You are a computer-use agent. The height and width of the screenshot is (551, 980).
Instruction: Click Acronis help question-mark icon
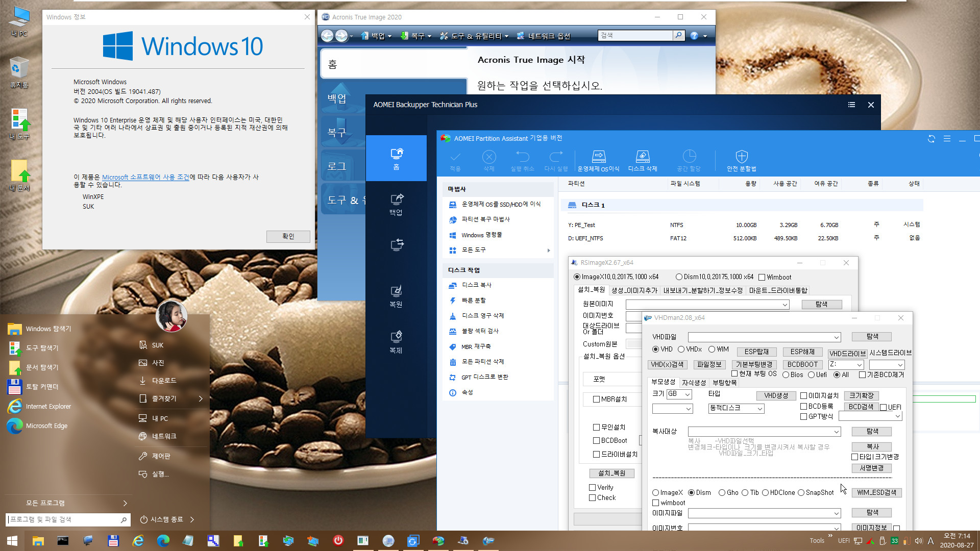click(x=694, y=36)
